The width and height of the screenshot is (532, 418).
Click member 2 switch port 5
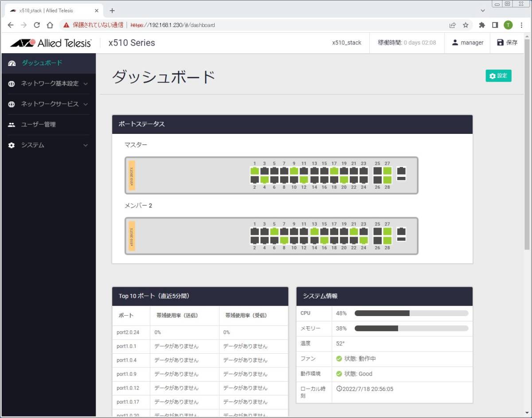tap(274, 231)
